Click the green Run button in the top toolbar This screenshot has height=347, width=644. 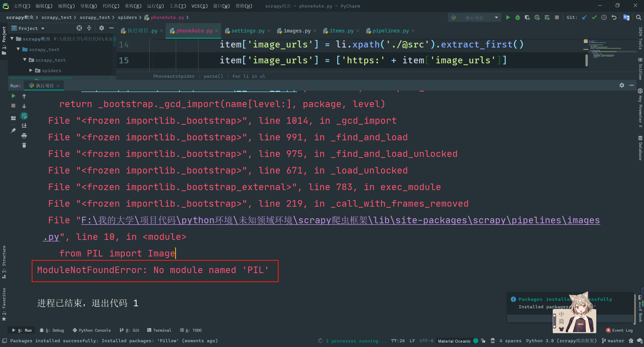[x=508, y=17]
